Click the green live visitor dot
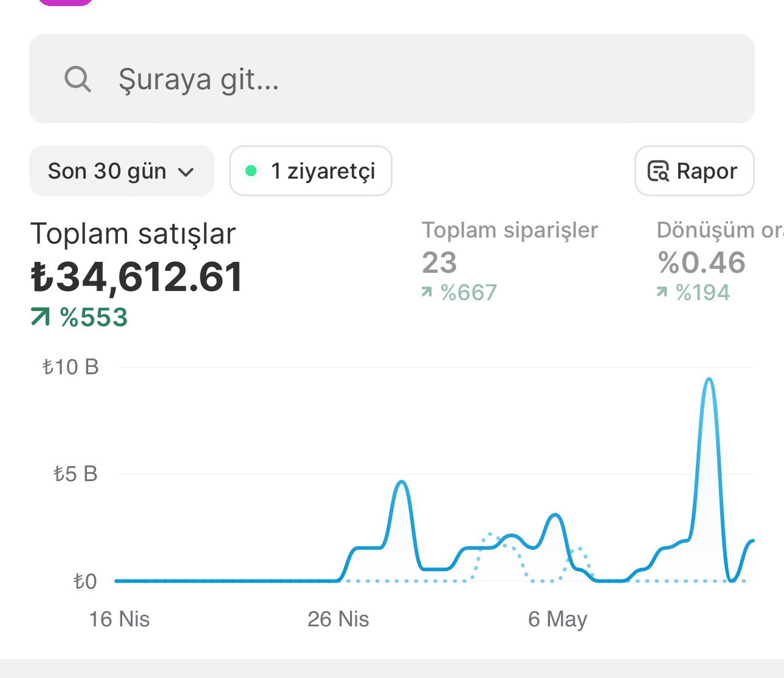 tap(250, 171)
